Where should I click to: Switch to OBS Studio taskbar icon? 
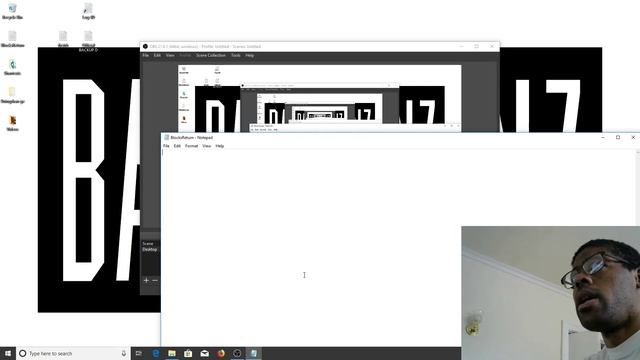(x=237, y=353)
